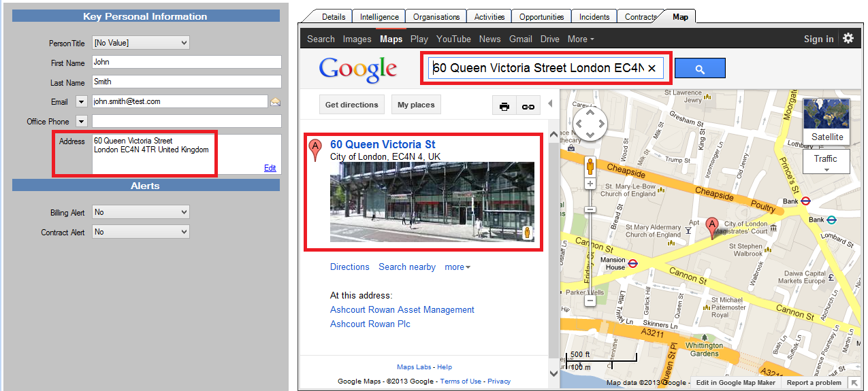This screenshot has width=868, height=391.
Task: Clear the search box with the X
Action: (x=652, y=69)
